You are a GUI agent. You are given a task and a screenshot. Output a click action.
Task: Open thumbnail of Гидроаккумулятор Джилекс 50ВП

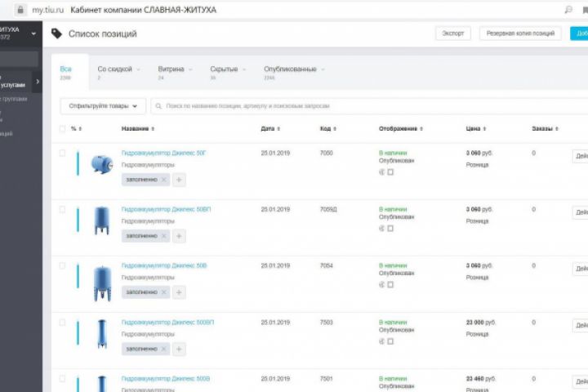[102, 220]
